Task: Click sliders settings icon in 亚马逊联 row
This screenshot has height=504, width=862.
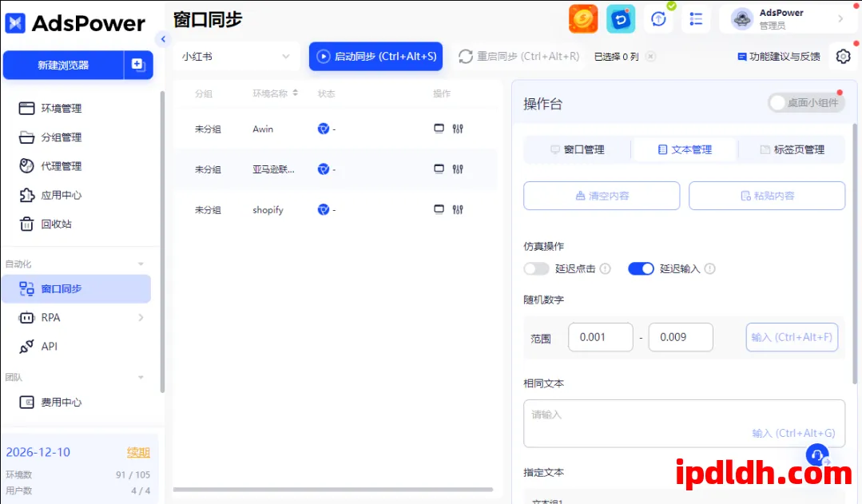Action: [458, 169]
